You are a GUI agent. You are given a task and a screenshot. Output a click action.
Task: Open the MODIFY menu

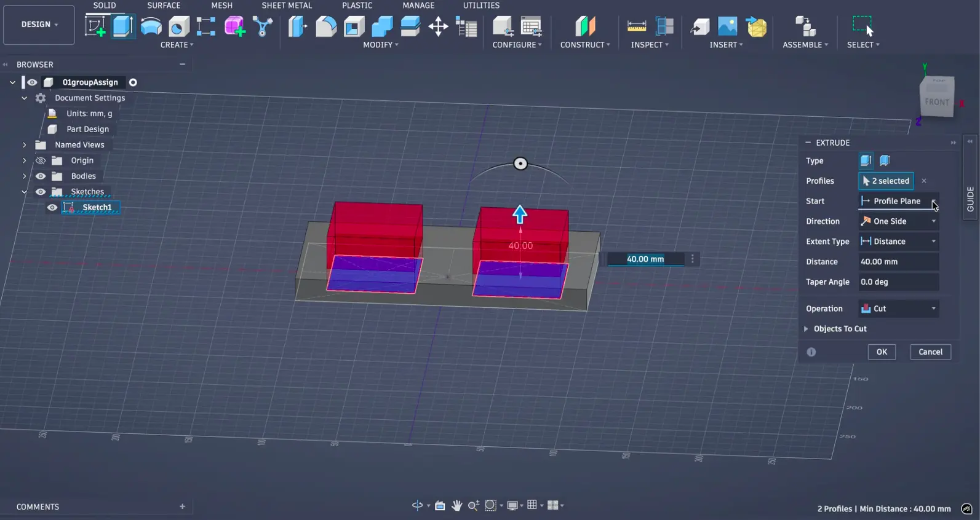click(381, 45)
